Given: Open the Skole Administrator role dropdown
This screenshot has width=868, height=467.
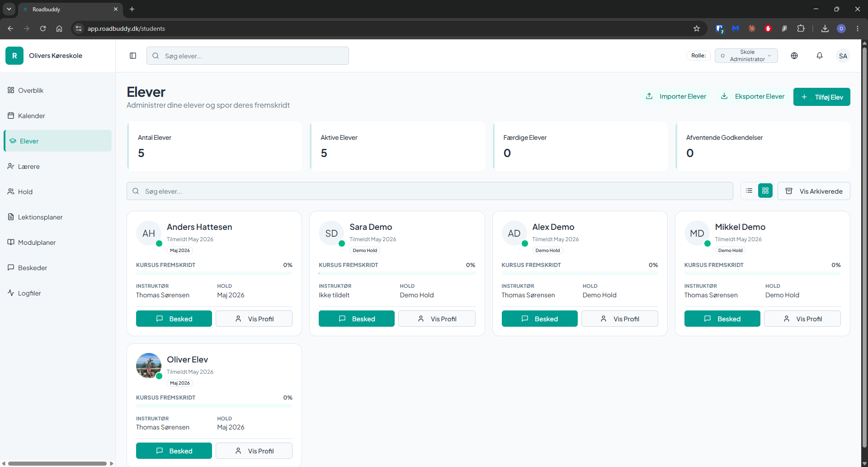Looking at the screenshot, I should (746, 56).
